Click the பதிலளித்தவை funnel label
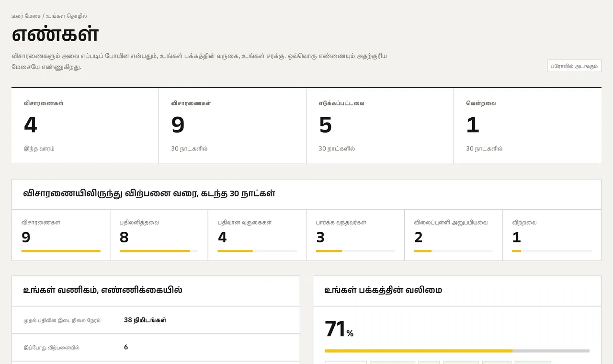This screenshot has width=613, height=364. point(139,222)
